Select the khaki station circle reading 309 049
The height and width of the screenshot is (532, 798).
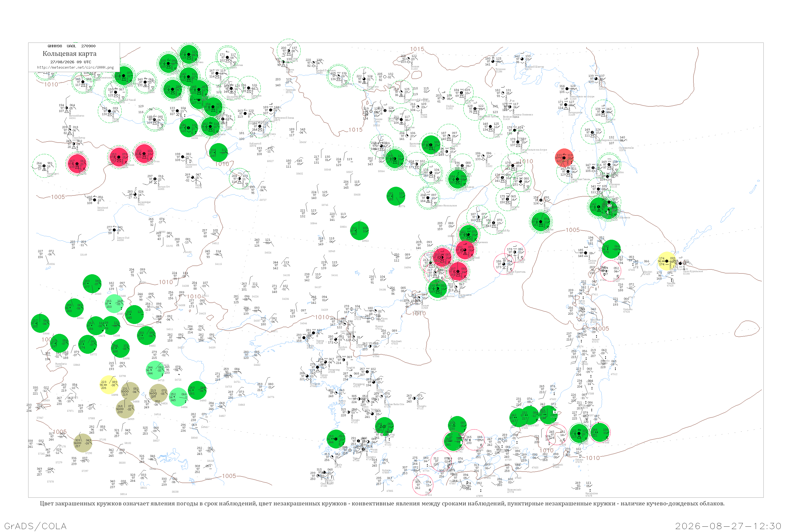coord(83,443)
